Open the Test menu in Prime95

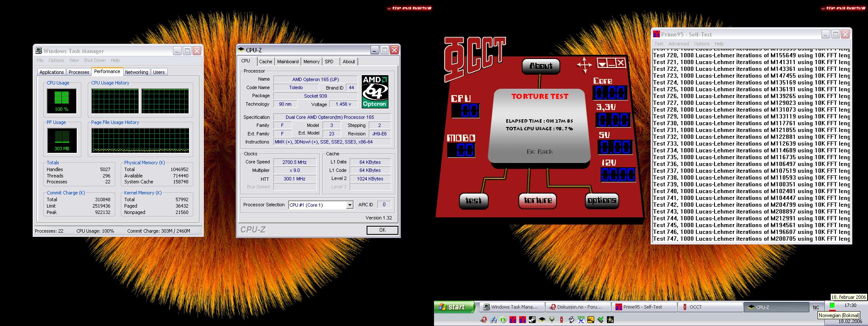(659, 44)
